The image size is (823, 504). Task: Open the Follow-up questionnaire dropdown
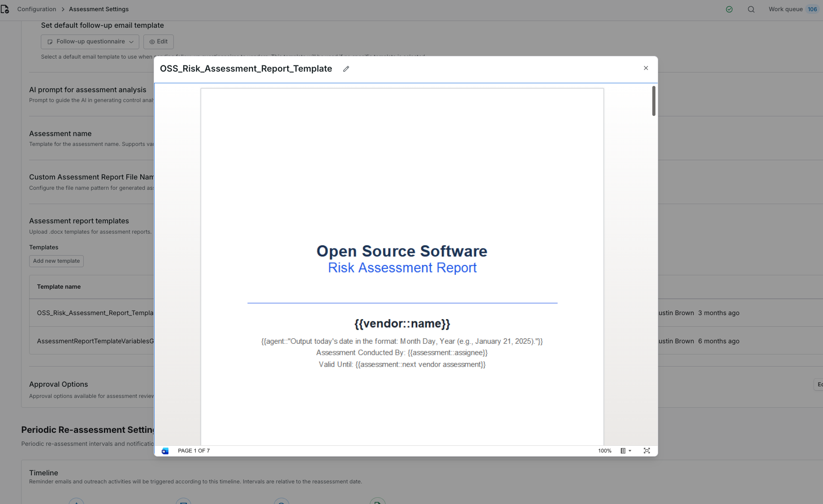coord(90,42)
